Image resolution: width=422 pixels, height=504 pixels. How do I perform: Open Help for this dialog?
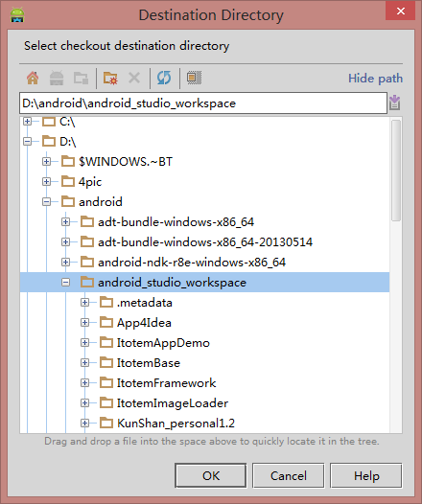click(x=366, y=475)
